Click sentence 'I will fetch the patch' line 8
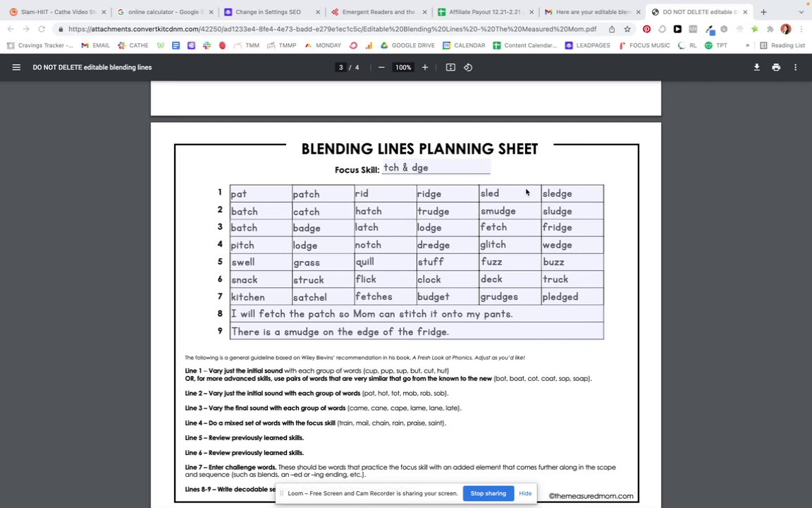812x508 pixels. (x=417, y=313)
